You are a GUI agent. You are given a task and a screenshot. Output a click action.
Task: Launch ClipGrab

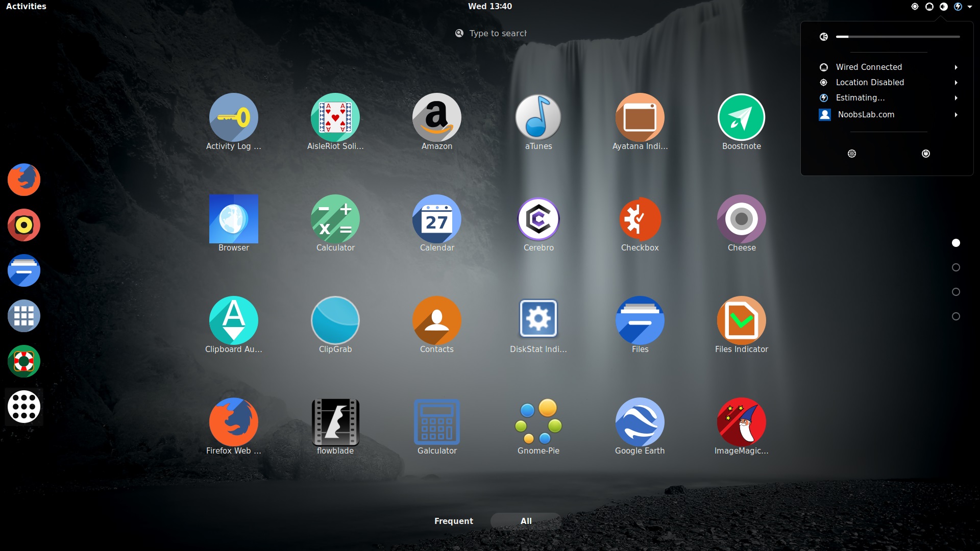coord(335,325)
